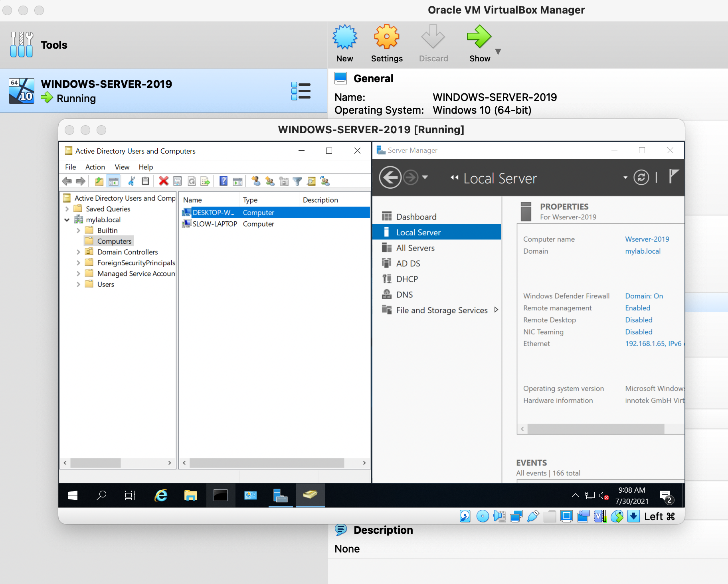Click the Cut scissors icon
728x584 pixels.
(131, 182)
